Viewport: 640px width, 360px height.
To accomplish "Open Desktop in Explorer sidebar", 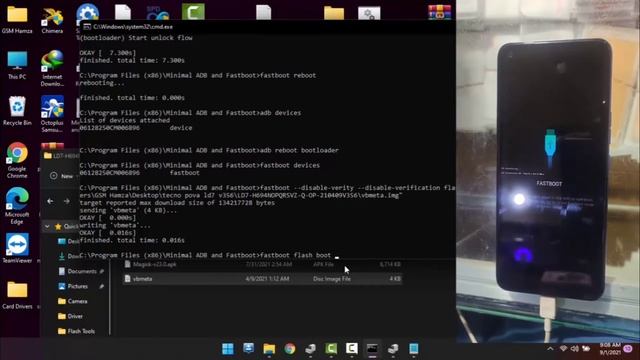I will (69, 241).
